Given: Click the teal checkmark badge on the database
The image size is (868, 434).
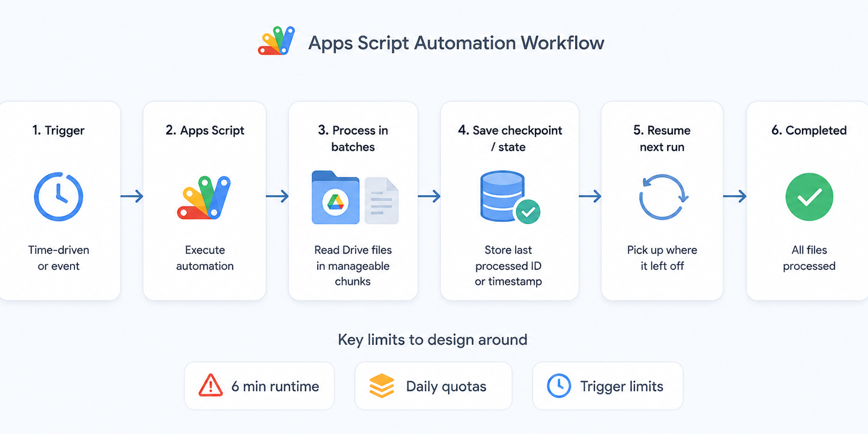Looking at the screenshot, I should click(528, 212).
